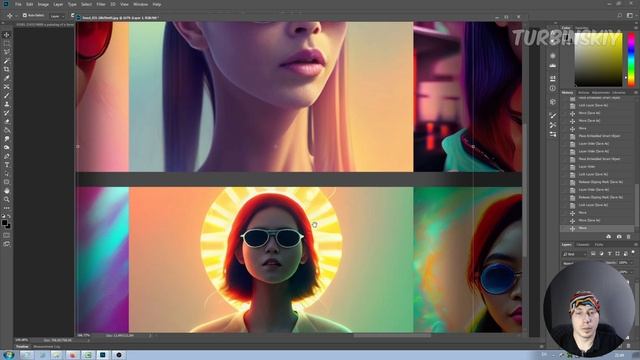Toggle the Auto-Select checkbox

coord(24,16)
